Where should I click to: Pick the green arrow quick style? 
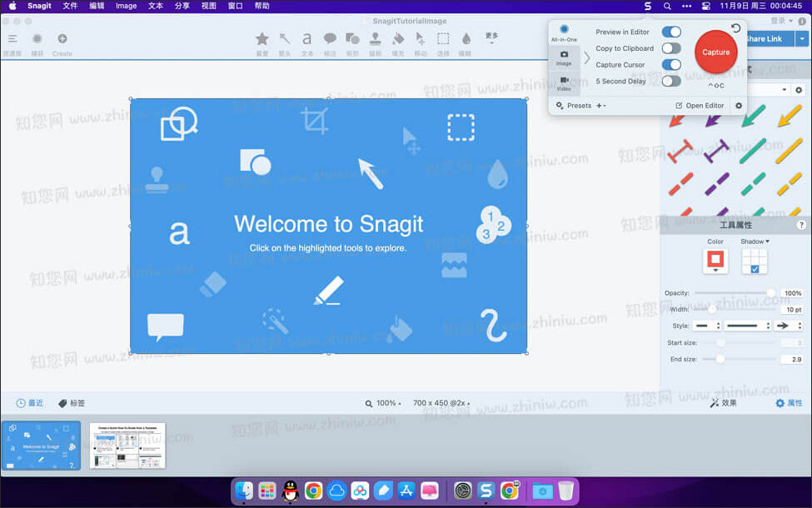(753, 116)
